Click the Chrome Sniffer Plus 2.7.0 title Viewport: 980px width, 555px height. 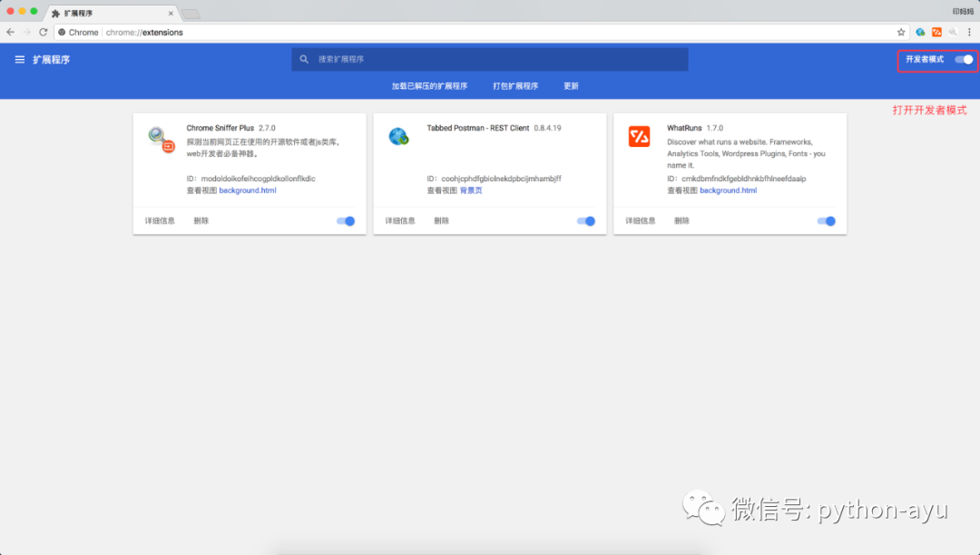click(x=230, y=128)
